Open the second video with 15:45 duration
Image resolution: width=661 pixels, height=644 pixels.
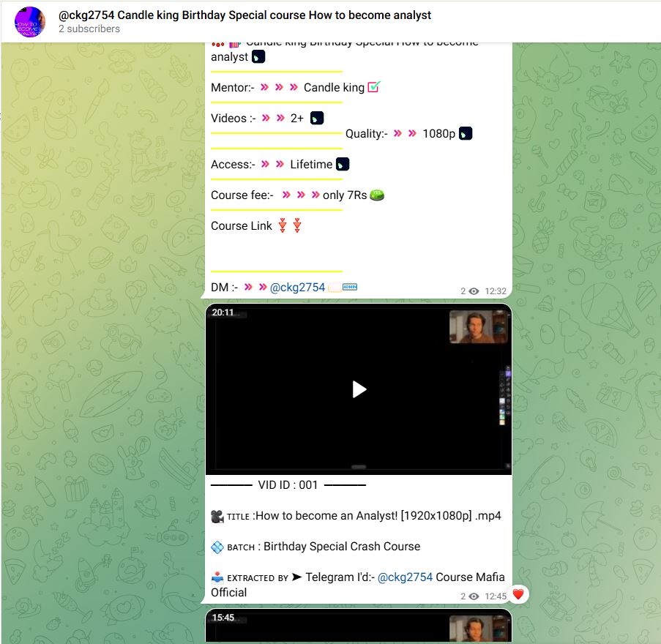pyautogui.click(x=359, y=626)
